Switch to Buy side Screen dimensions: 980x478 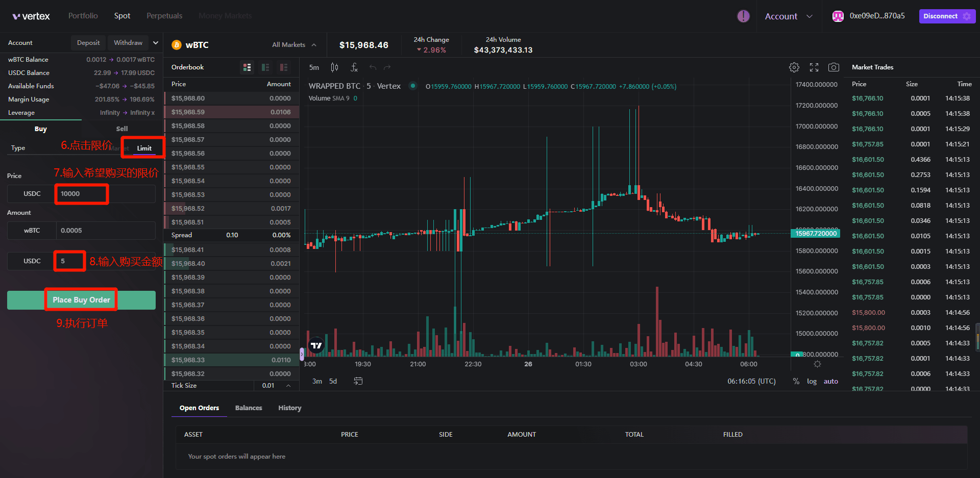[x=41, y=129]
